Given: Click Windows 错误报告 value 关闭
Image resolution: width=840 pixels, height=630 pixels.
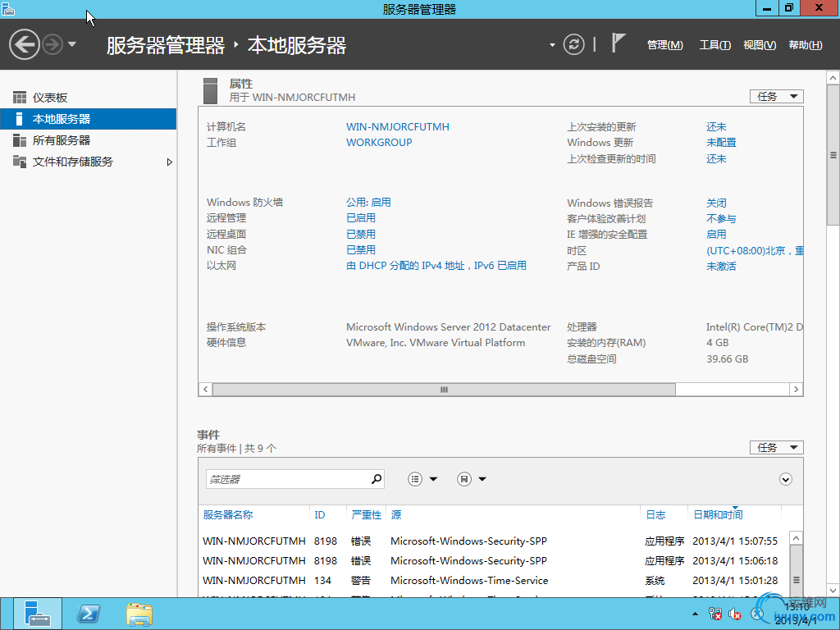Looking at the screenshot, I should (716, 203).
